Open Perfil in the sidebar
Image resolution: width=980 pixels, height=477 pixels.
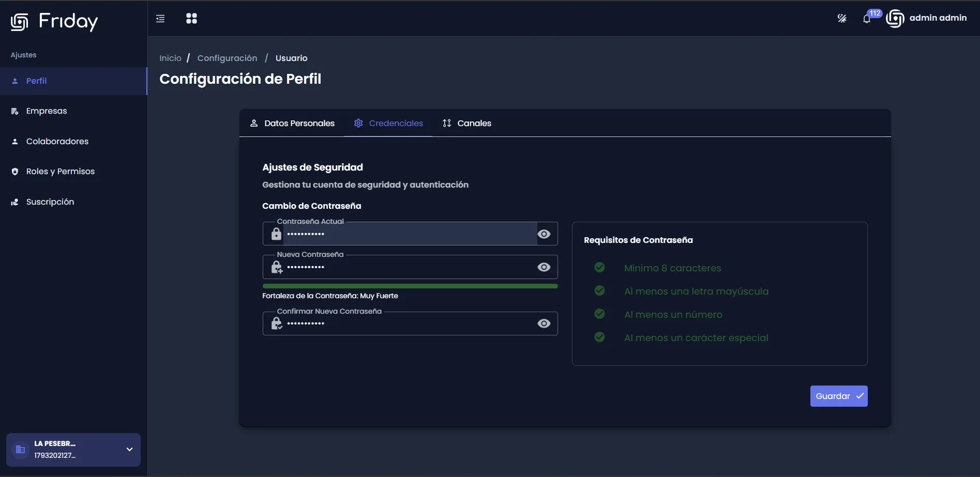73,81
